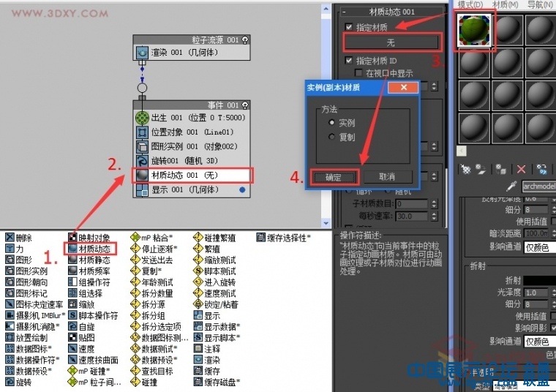Select 查找目标 test in the depot
This screenshot has width=556, height=392.
[152, 371]
